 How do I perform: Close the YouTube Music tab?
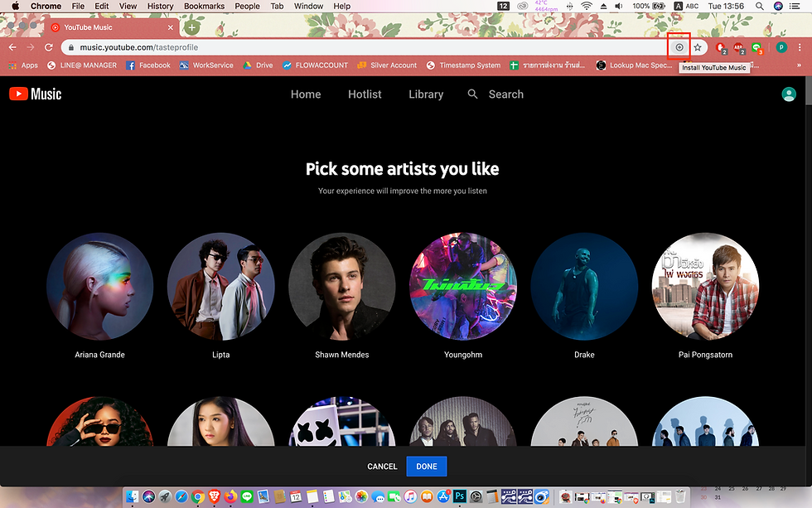click(171, 27)
